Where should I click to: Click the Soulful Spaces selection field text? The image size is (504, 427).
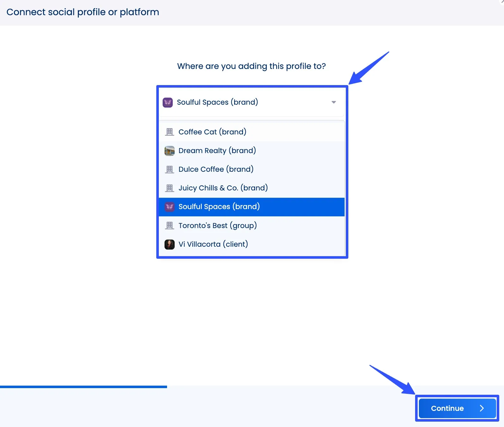(217, 102)
